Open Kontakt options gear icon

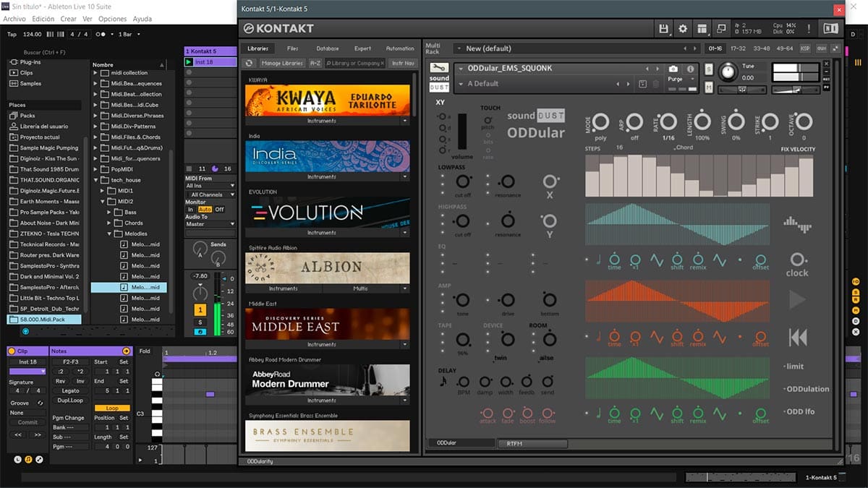tap(683, 28)
